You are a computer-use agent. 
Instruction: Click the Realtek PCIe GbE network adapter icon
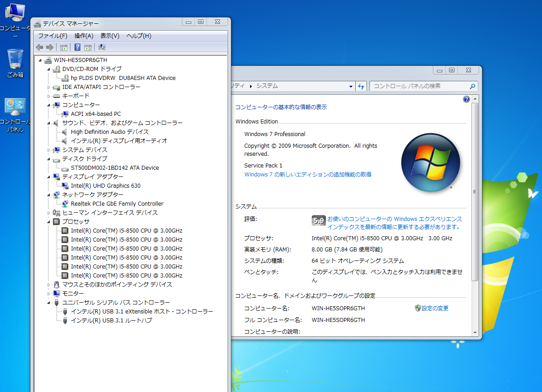pos(65,204)
